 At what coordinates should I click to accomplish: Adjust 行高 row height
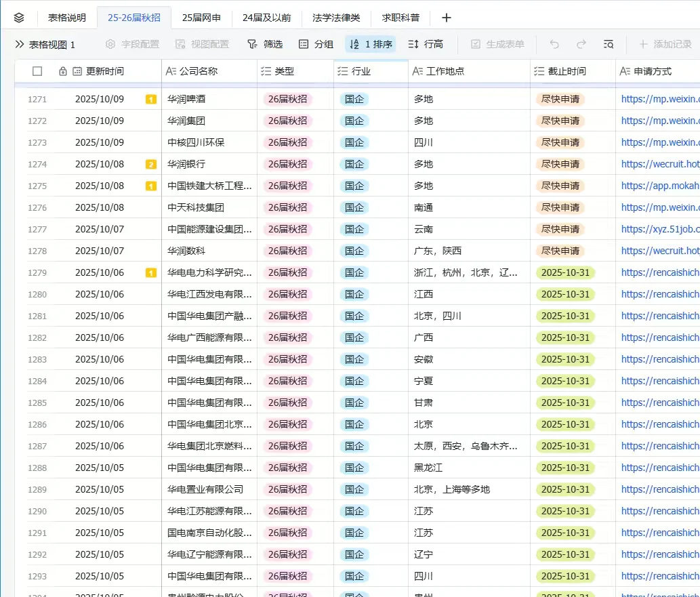click(x=426, y=44)
